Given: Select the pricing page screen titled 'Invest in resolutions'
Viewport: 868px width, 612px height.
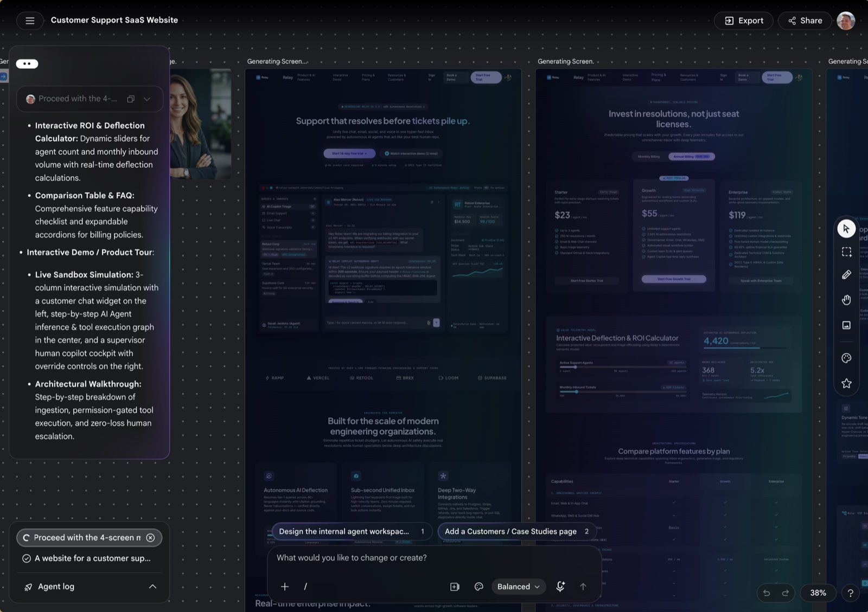Looking at the screenshot, I should [674, 340].
